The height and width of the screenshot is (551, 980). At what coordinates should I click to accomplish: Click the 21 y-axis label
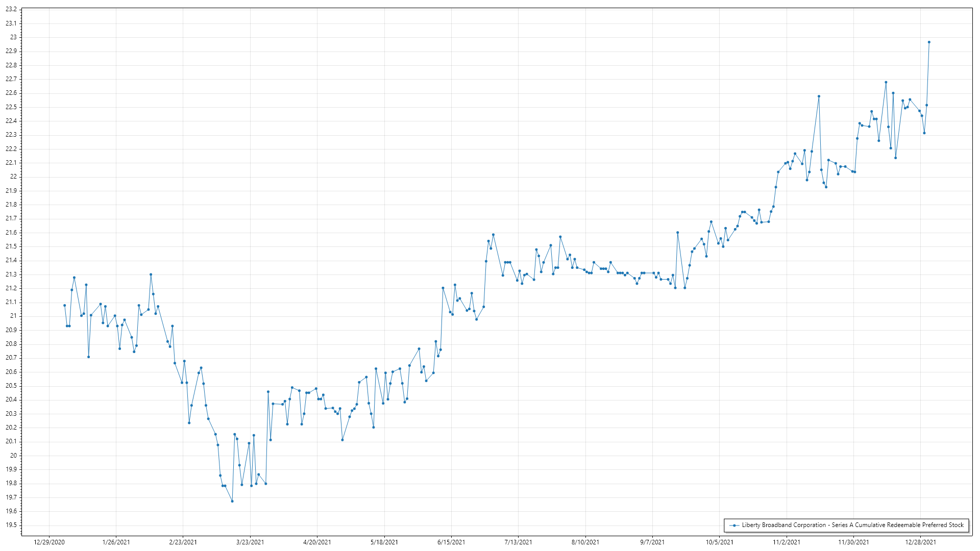coord(13,316)
